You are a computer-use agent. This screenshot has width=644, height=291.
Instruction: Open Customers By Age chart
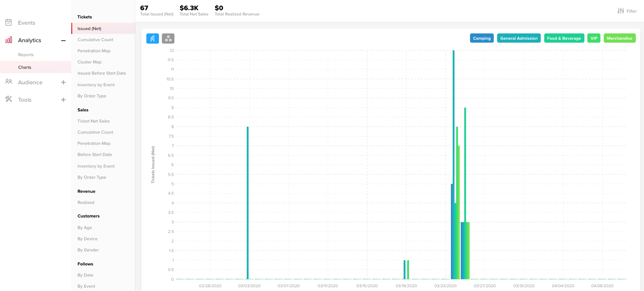pyautogui.click(x=85, y=228)
